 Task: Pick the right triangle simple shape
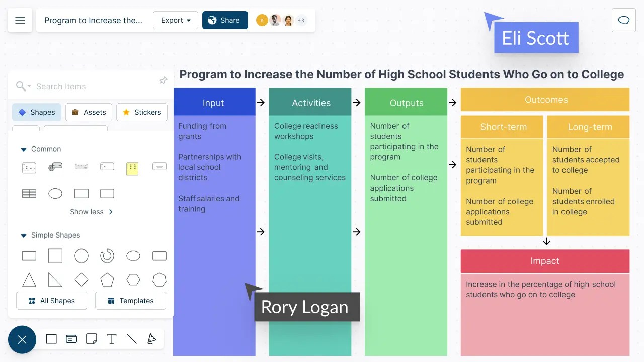tap(55, 280)
